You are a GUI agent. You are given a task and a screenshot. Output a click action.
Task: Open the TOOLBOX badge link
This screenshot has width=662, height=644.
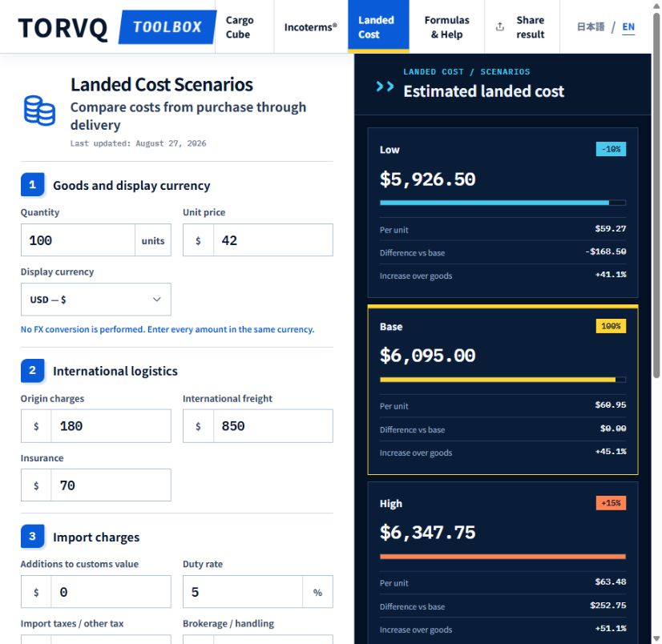pos(168,27)
